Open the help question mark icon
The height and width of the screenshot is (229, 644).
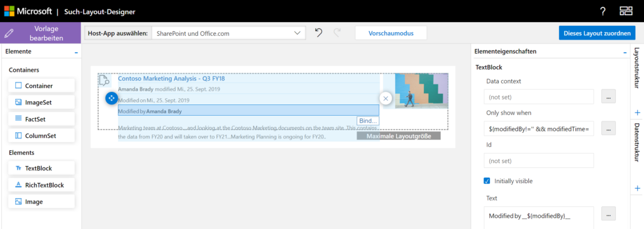click(602, 11)
